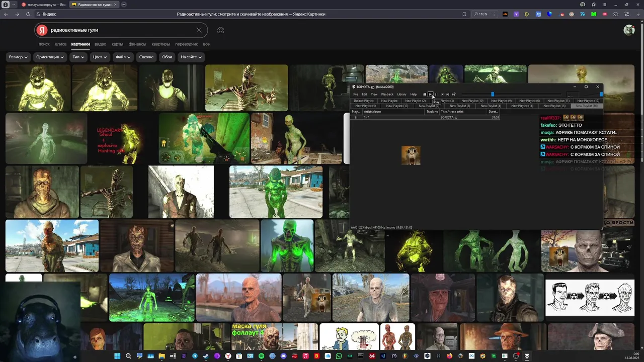Select the New Playlist (10) tab
This screenshot has width=644, height=362.
click(x=472, y=101)
